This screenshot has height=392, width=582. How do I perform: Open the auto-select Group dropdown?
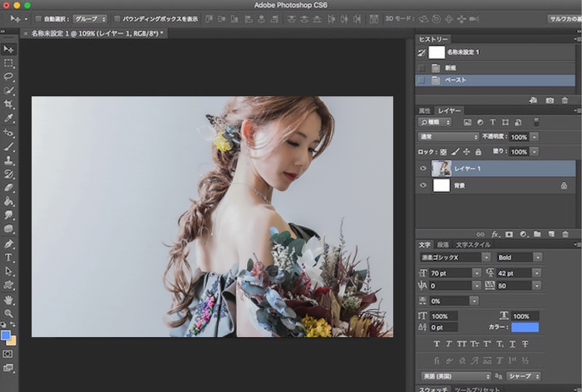[x=90, y=18]
